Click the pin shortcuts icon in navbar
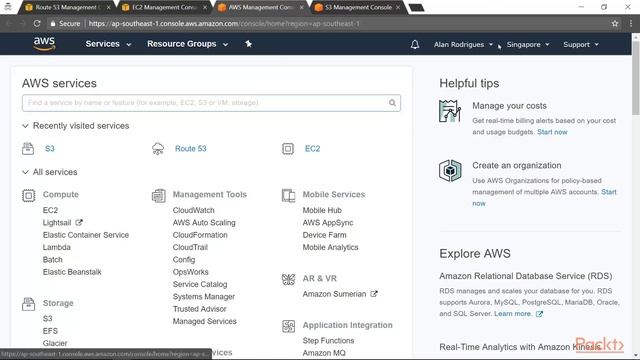 (248, 44)
